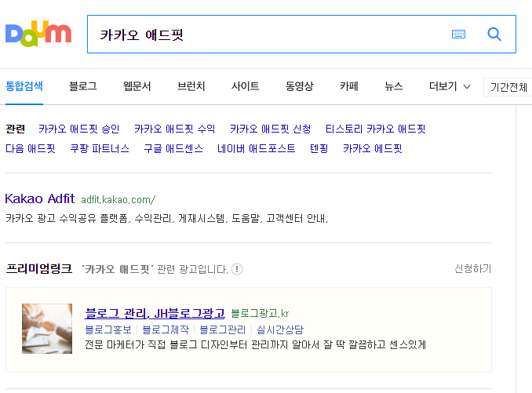Open the 동영상 tab
The width and height of the screenshot is (532, 393).
coord(300,86)
